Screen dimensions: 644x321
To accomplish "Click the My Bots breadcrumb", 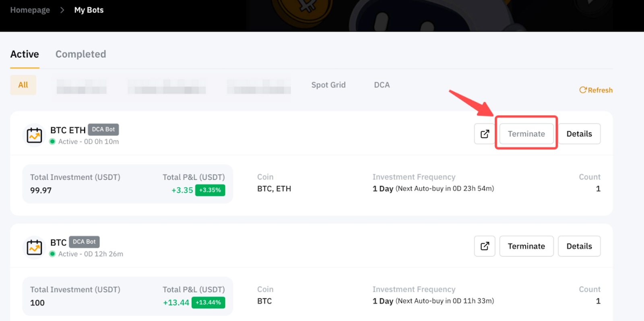I will 89,10.
